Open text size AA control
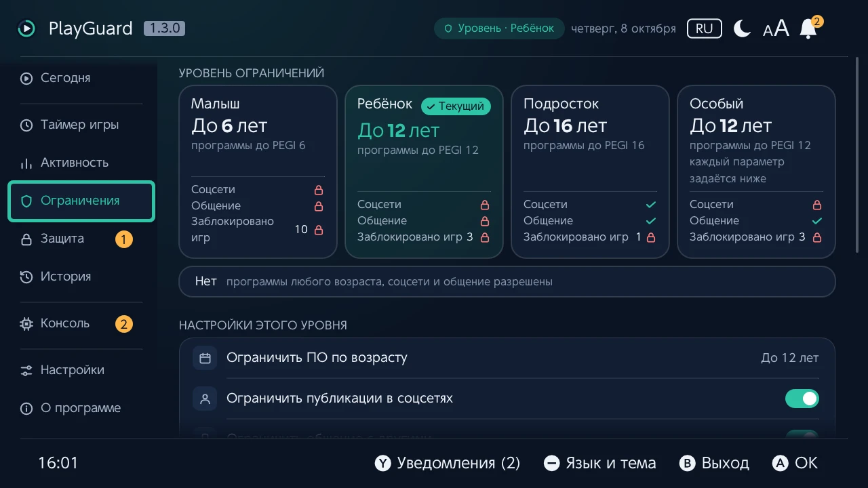Image resolution: width=868 pixels, height=488 pixels. click(x=776, y=28)
